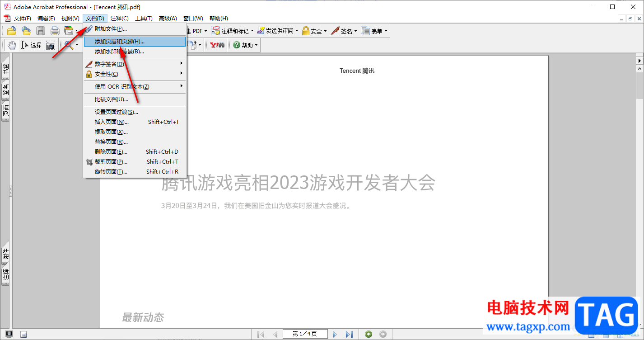Click the Comment and Markup icon
Screen dimensions: 644x340
(216, 31)
